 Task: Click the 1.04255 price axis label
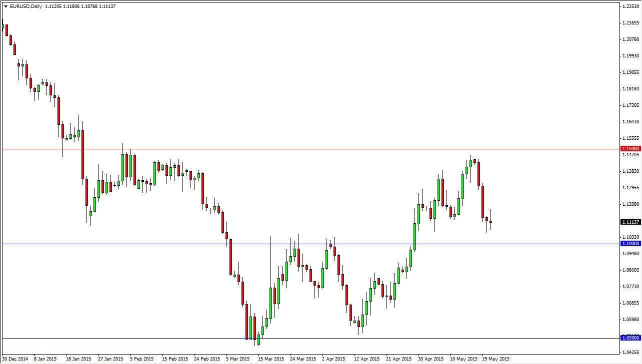click(x=631, y=353)
